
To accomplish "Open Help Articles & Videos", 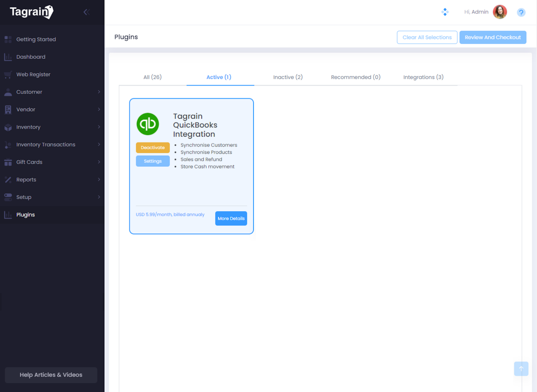I will pos(51,375).
